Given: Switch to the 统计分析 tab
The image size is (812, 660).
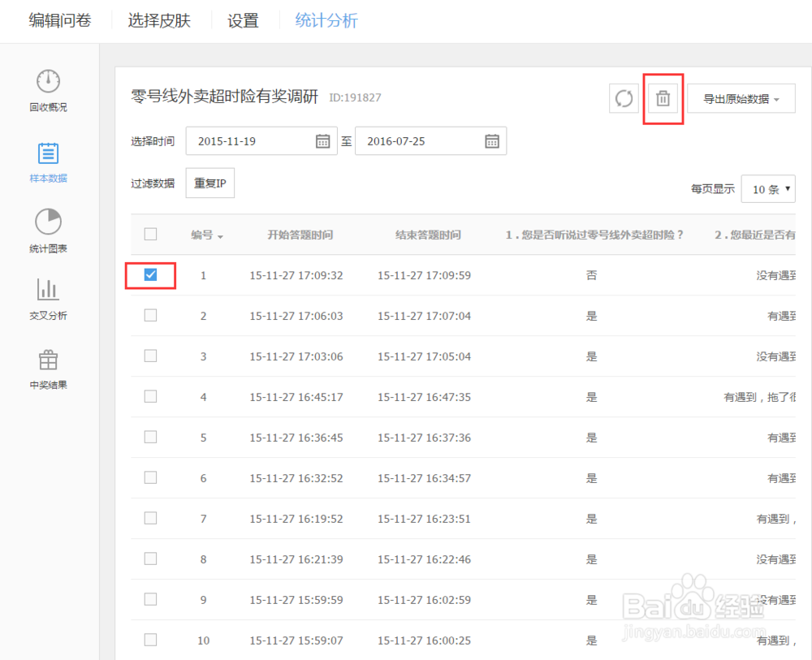Looking at the screenshot, I should point(326,20).
